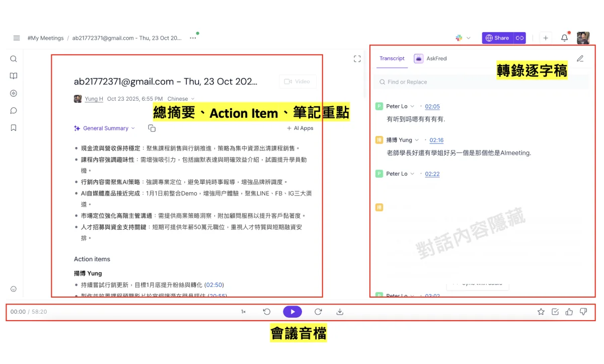Toggle fullscreen for the notes panel
Viewport: 604px width, 364px height.
click(357, 59)
